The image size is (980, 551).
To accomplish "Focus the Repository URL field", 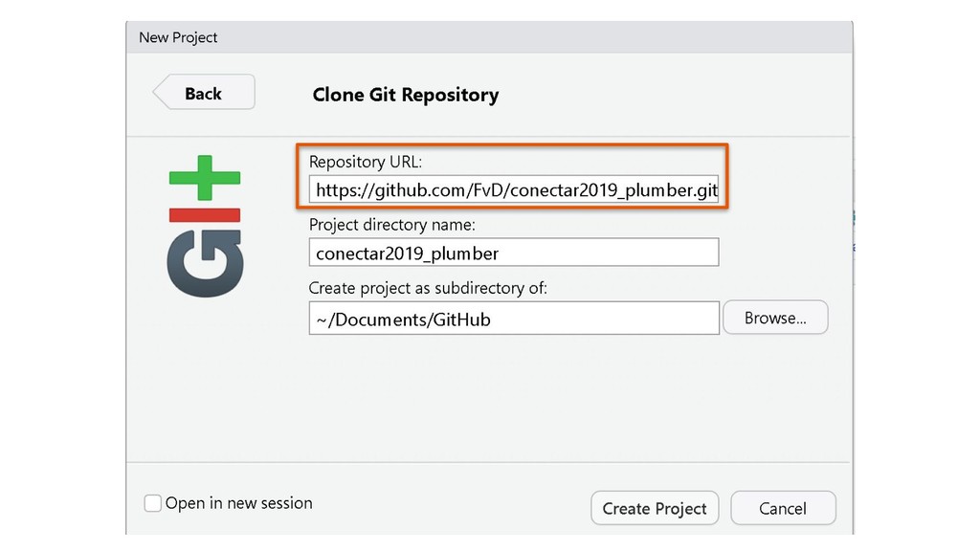I will tap(514, 190).
